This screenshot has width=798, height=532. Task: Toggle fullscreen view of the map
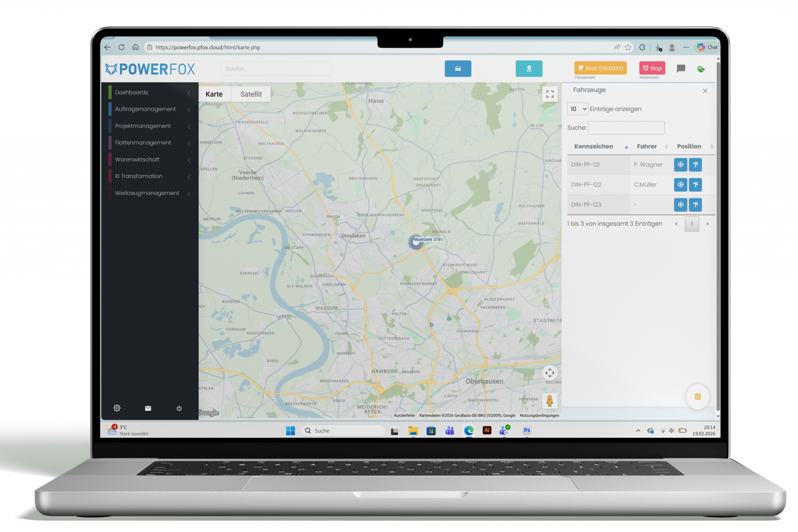click(x=550, y=94)
